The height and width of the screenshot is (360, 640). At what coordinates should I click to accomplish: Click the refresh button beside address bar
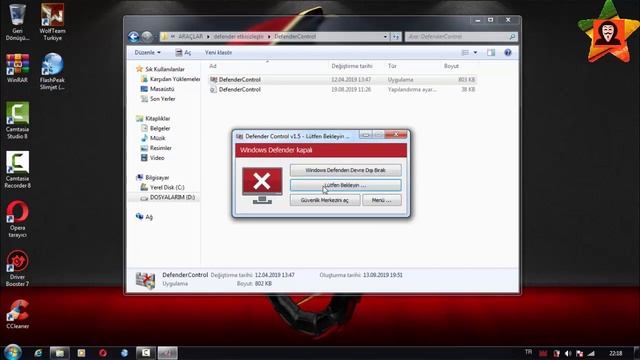click(x=396, y=37)
